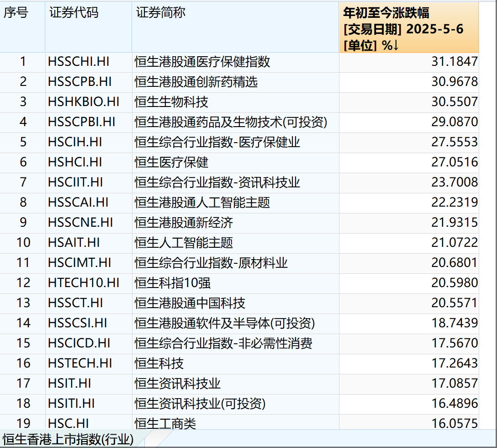
Task: Select the 恒生港股通创新药精选 name cell
Action: tap(192, 82)
